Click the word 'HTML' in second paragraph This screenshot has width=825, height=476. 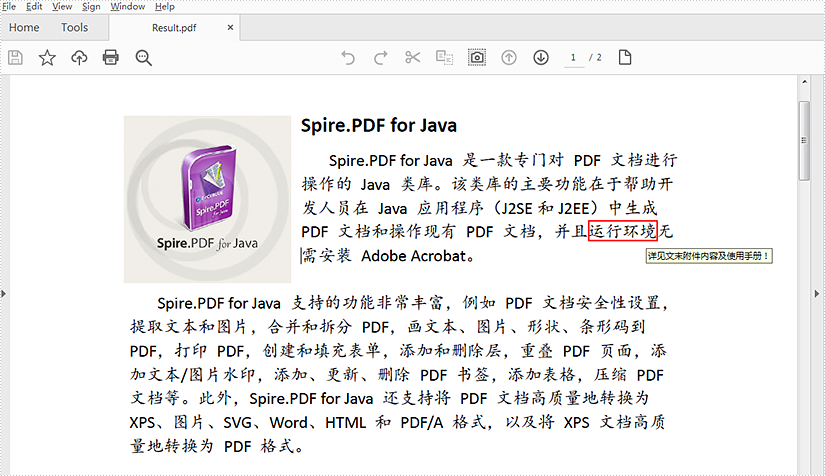coord(346,423)
